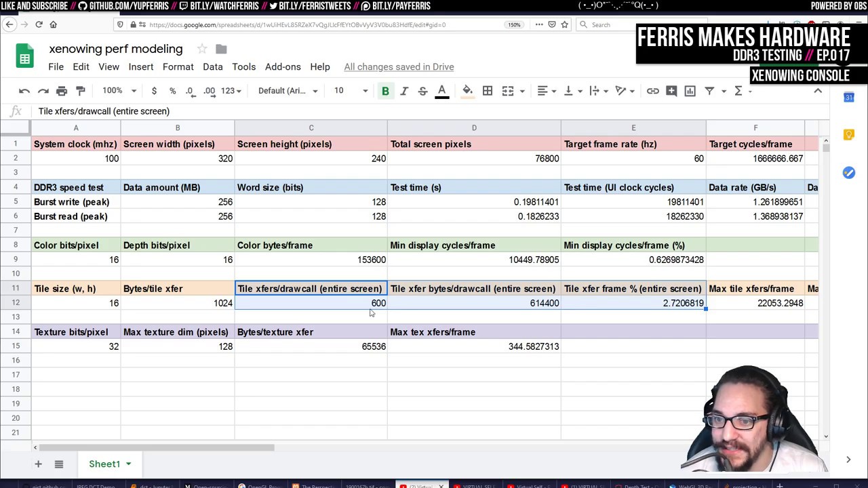Open the Data menu
Screen dimensions: 868x488
pos(213,66)
